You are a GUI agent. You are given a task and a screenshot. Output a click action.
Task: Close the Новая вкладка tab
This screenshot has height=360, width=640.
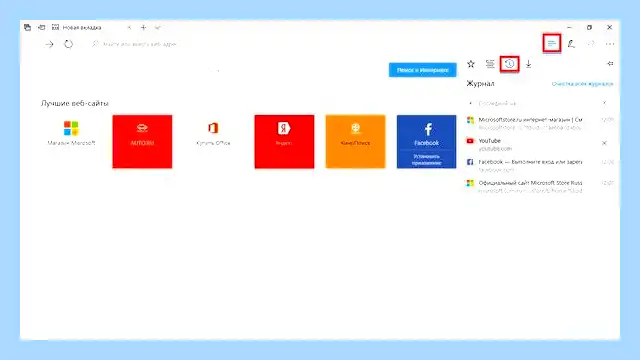(129, 27)
